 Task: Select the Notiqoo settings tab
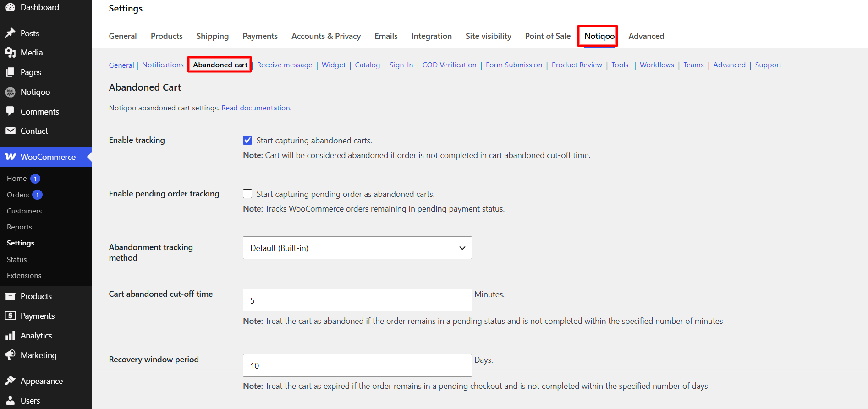tap(599, 36)
